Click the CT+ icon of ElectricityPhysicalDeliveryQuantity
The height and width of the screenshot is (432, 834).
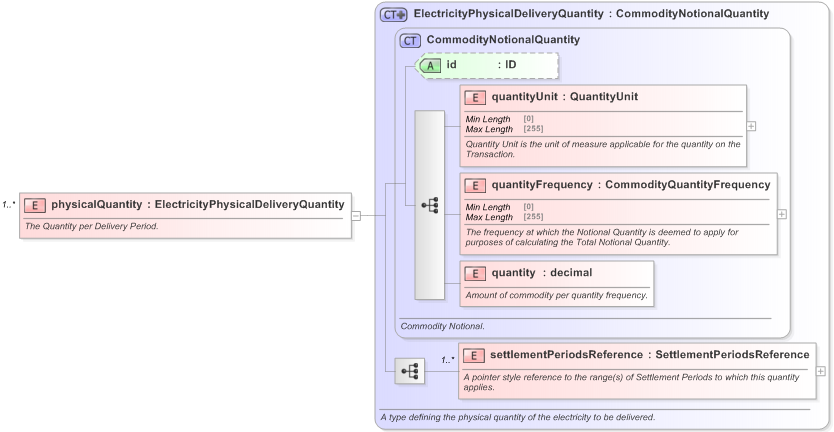click(394, 14)
